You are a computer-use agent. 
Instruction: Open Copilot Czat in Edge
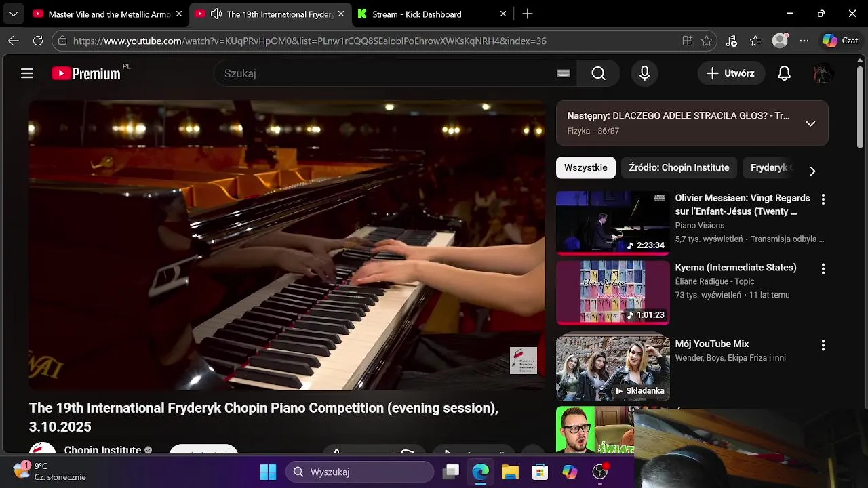pyautogui.click(x=841, y=41)
